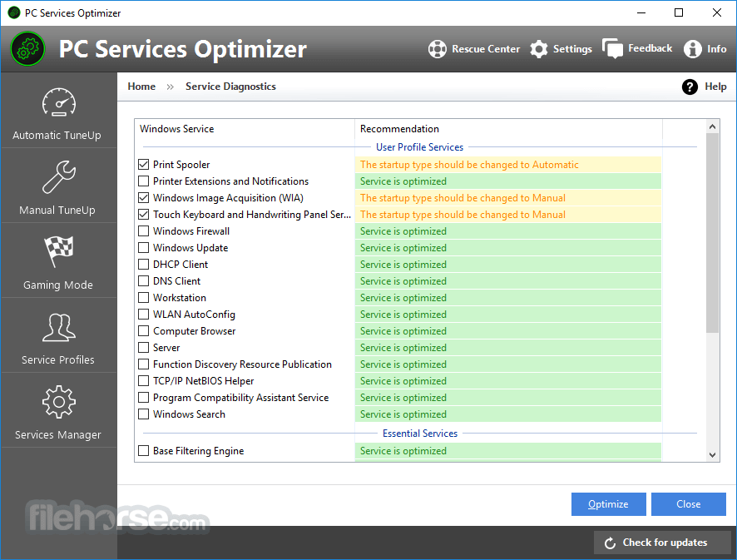Check the Base Filtering Engine checkbox

click(143, 450)
